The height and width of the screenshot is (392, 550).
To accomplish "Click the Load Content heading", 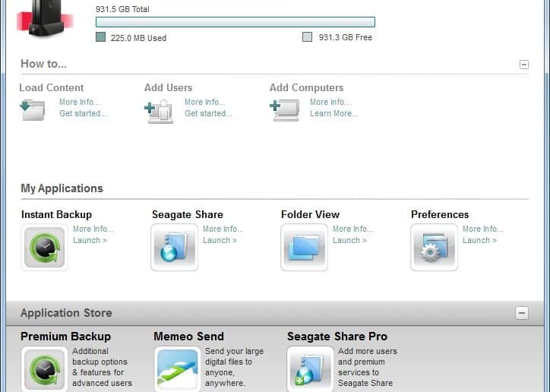I will pyautogui.click(x=51, y=87).
